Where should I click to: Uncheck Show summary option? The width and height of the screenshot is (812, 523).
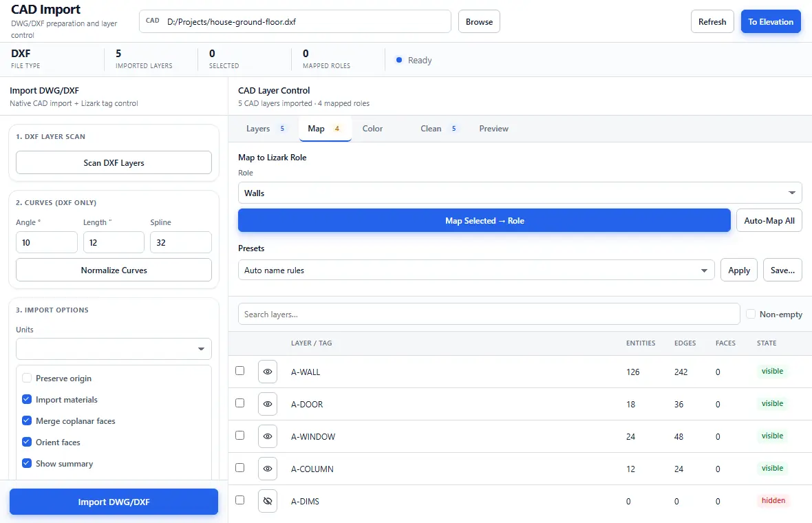27,463
